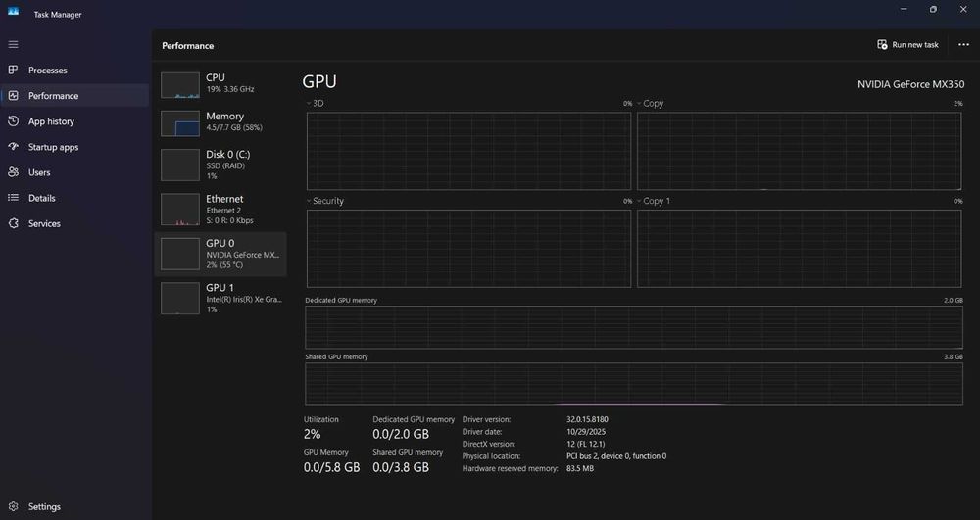980x520 pixels.
Task: Open App history page
Action: click(x=51, y=121)
